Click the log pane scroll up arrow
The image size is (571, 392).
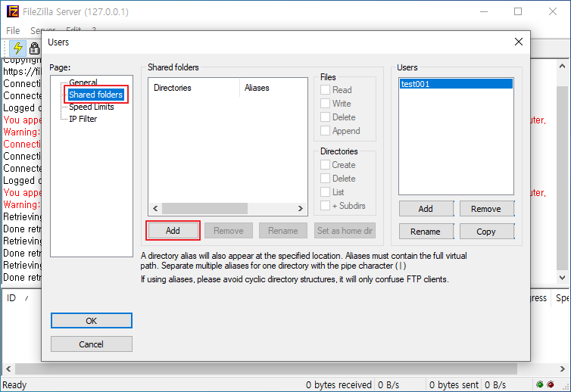(x=562, y=66)
